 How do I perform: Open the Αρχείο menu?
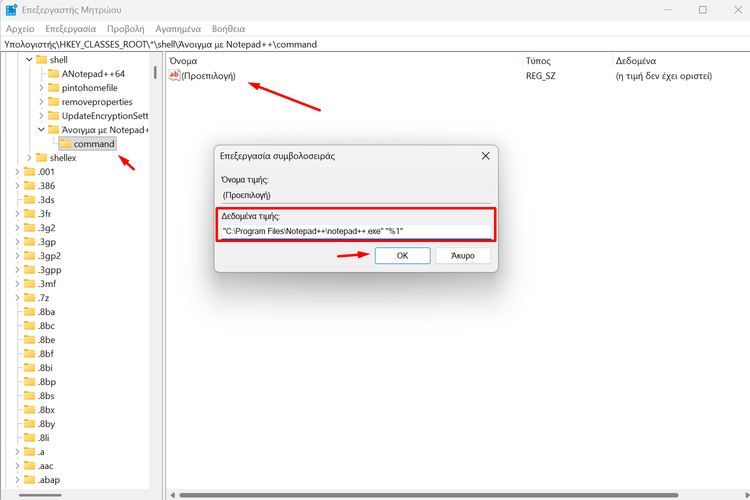click(x=20, y=29)
